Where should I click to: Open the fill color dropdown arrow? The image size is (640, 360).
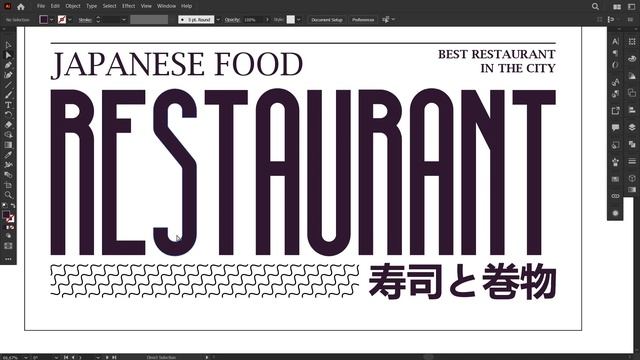coord(51,20)
